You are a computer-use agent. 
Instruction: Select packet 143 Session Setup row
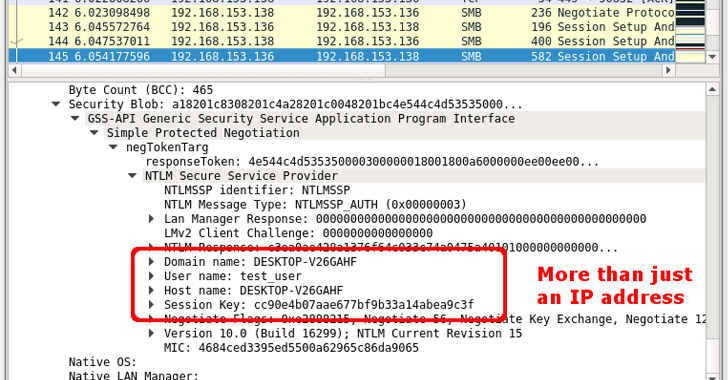click(x=341, y=27)
